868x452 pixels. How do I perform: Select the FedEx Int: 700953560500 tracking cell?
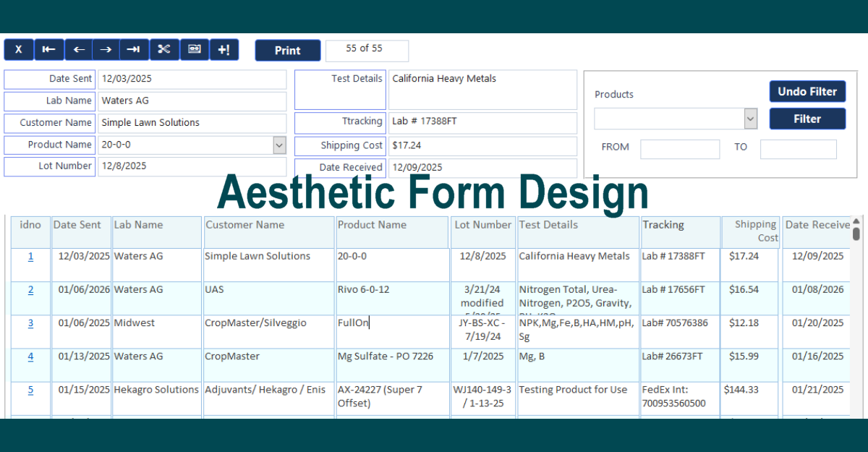click(680, 398)
